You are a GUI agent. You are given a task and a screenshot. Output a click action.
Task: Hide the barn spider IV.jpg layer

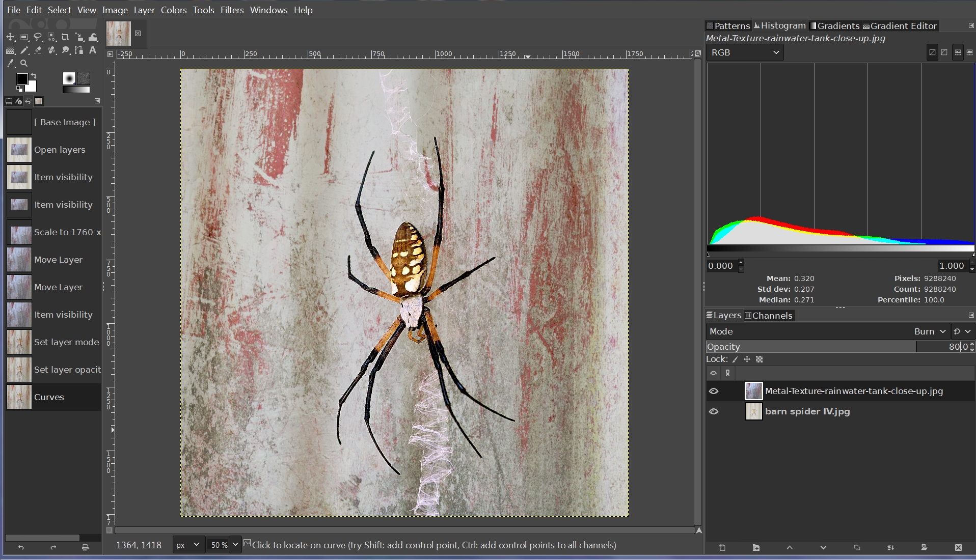pos(714,411)
